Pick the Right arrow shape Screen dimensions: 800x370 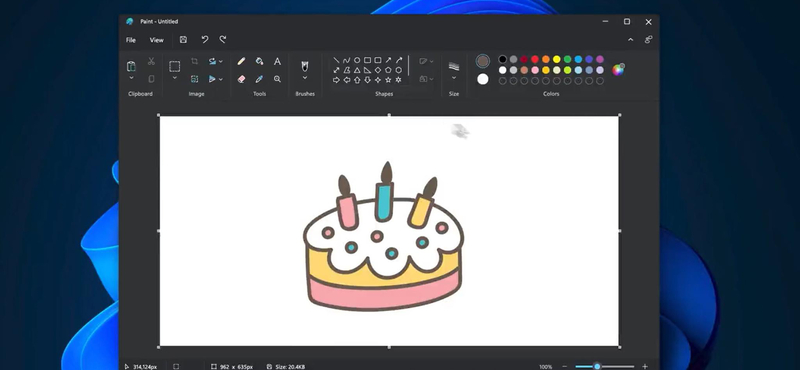pos(336,80)
